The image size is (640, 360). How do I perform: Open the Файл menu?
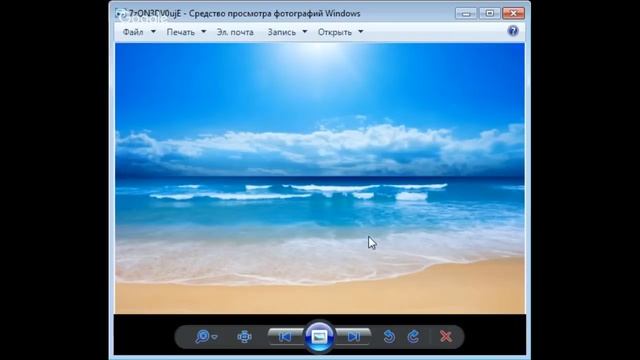tap(133, 32)
